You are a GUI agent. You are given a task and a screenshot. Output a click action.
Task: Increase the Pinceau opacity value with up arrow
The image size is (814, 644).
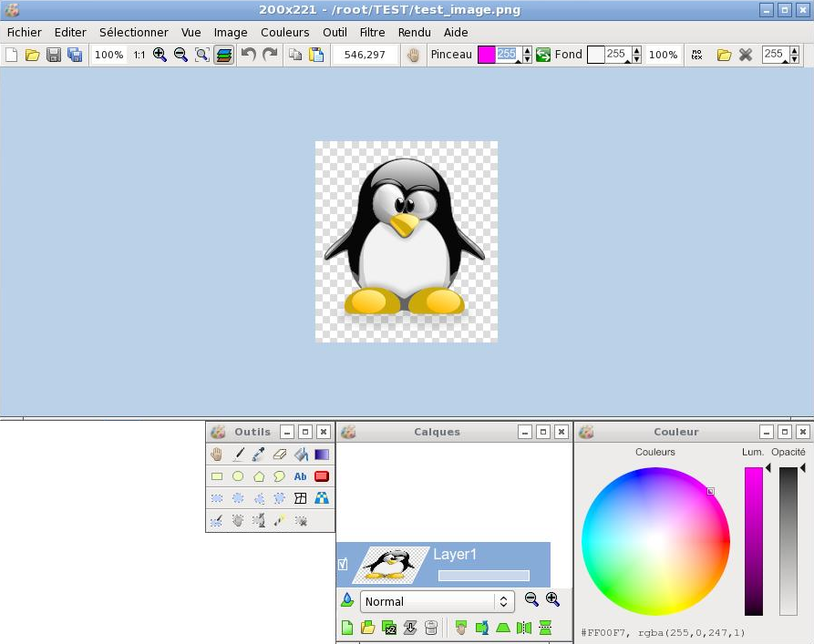[528, 50]
